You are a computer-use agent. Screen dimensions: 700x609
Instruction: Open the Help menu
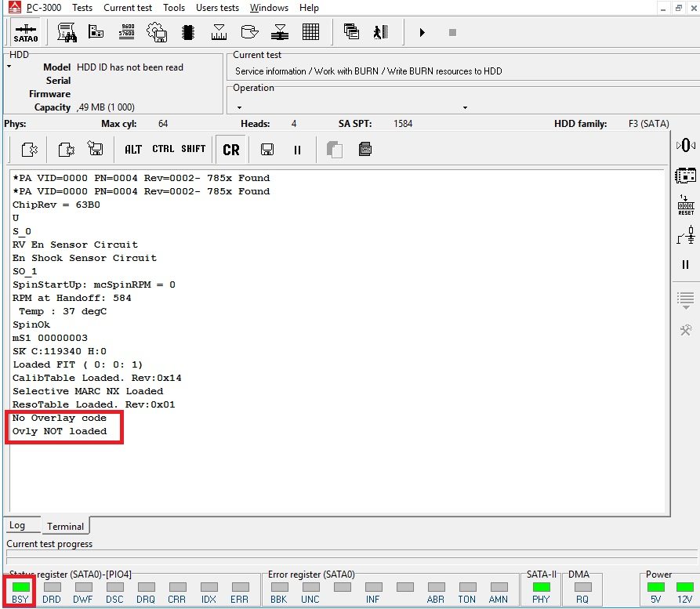[x=309, y=8]
